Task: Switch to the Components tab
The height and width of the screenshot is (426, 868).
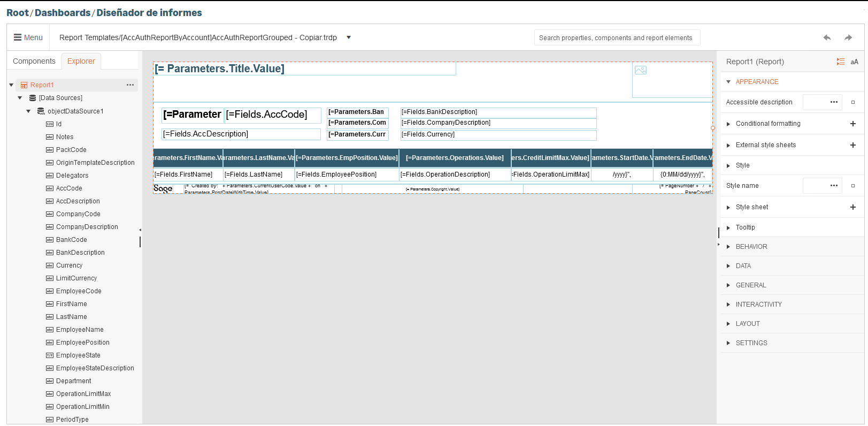Action: click(34, 61)
